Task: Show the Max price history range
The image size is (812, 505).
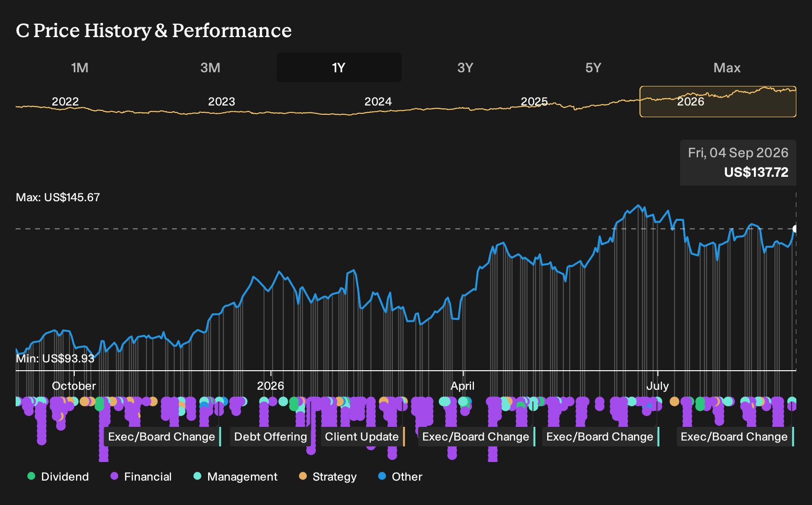Action: pos(727,67)
